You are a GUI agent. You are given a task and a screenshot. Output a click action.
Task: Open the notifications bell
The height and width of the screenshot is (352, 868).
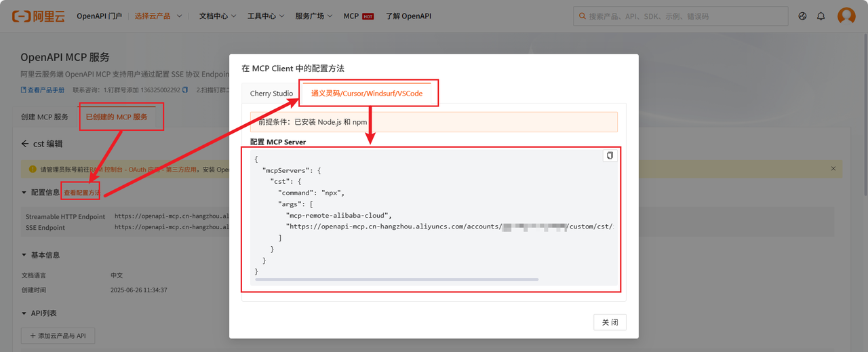(x=821, y=16)
